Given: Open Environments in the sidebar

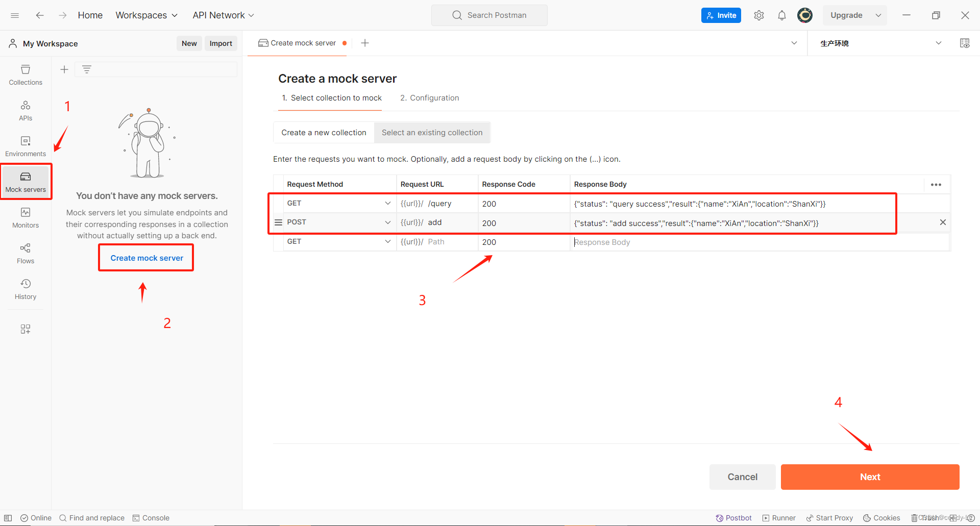Looking at the screenshot, I should [x=26, y=146].
